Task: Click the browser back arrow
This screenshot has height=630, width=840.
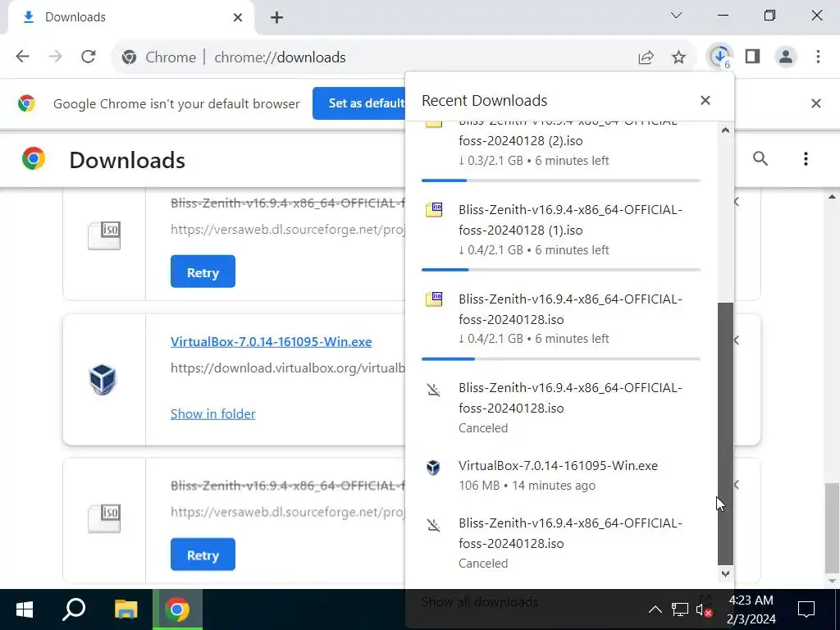Action: [22, 57]
